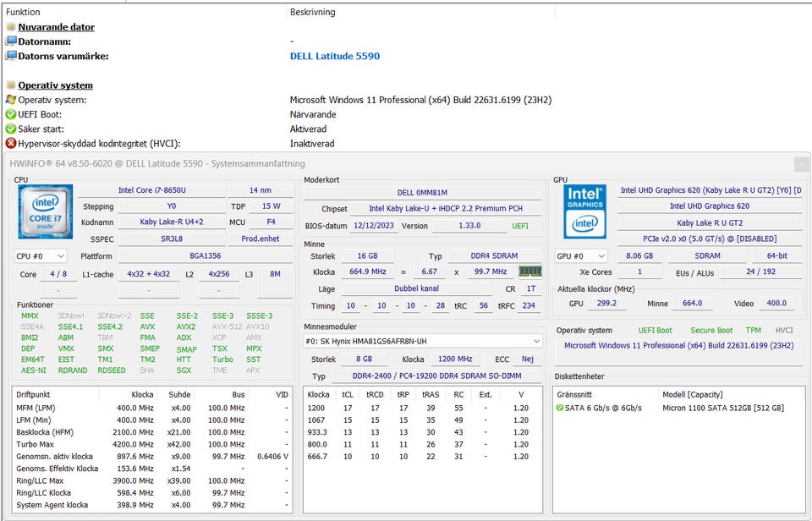This screenshot has width=812, height=521.
Task: Click the DELL Latitude 5590 link
Action: 335,56
